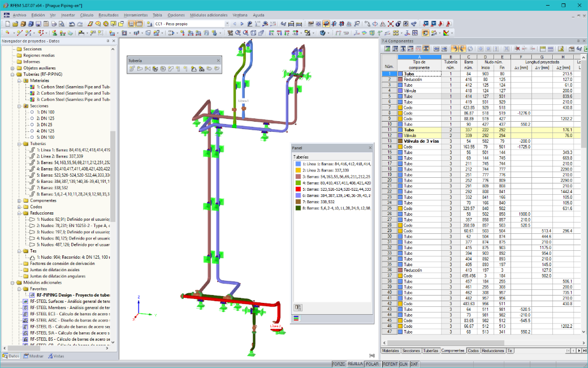Screen dimensions: 588x368
Task: Click the mirror tool icon in top toolbar
Action: tap(383, 24)
